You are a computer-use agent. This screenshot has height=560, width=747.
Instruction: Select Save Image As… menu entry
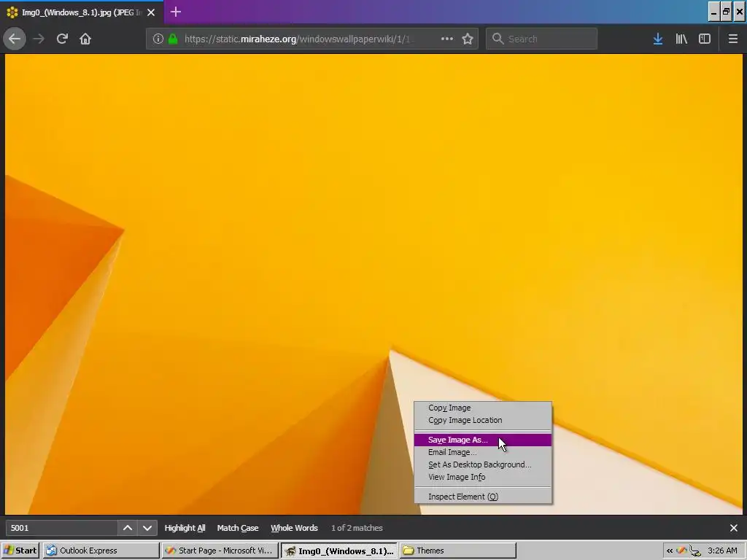point(483,440)
